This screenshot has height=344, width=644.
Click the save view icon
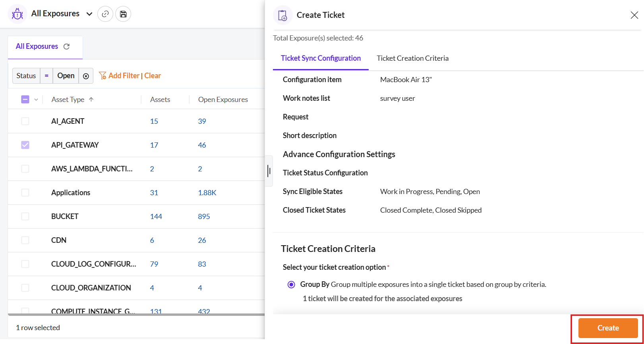(123, 14)
